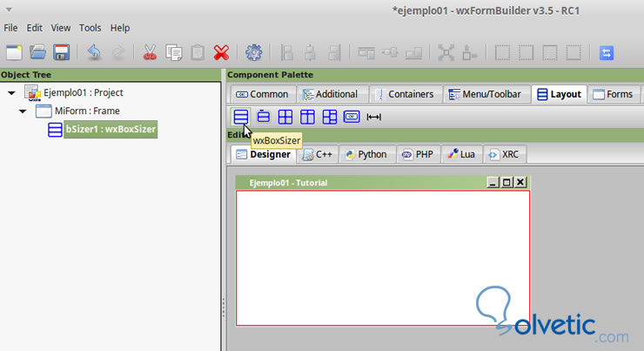Image resolution: width=644 pixels, height=351 pixels.
Task: Open the View menu
Action: tap(60, 28)
